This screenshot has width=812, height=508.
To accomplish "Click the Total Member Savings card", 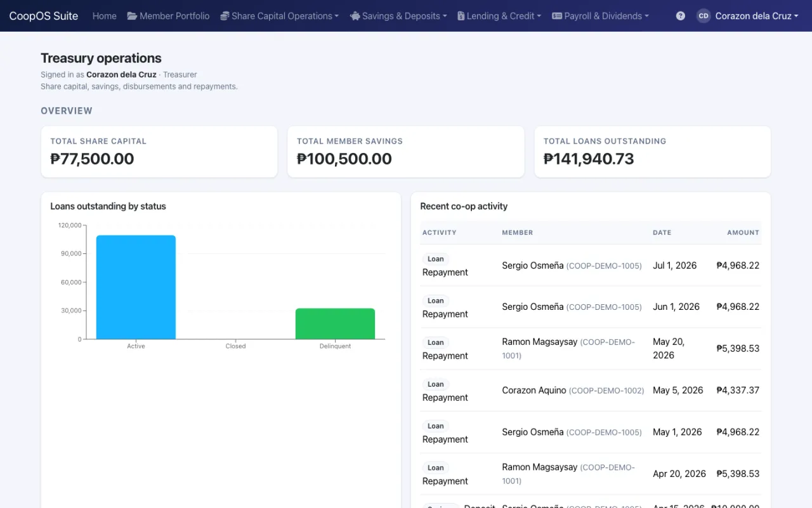I will [406, 152].
